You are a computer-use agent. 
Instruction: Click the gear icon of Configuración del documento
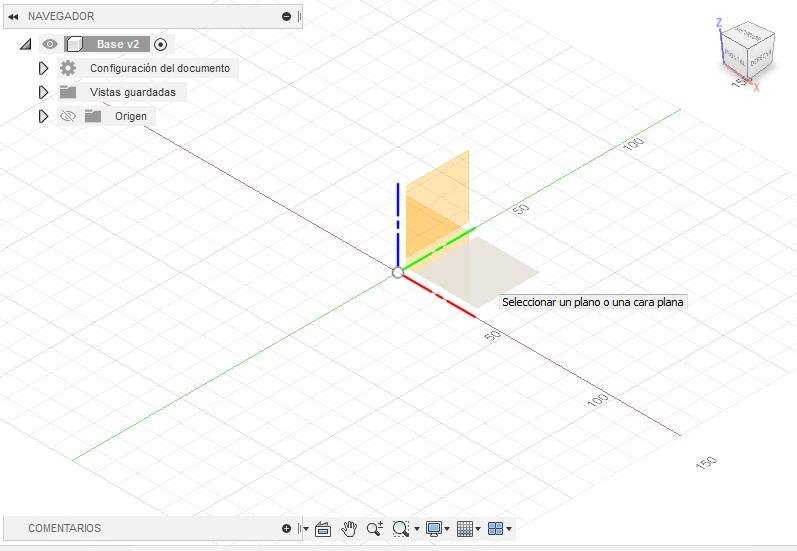pyautogui.click(x=68, y=68)
